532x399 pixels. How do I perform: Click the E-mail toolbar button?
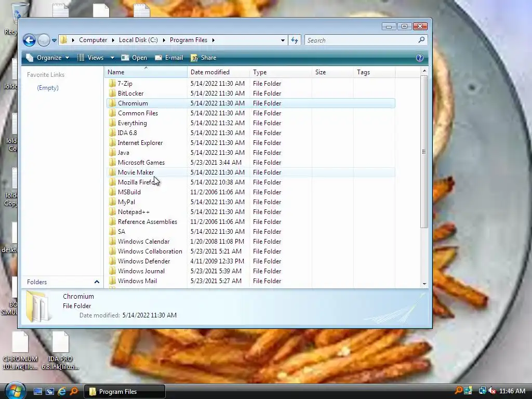[169, 58]
